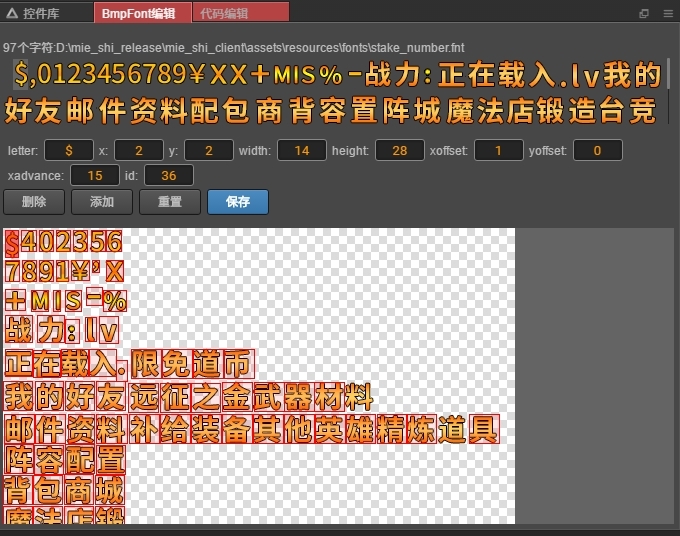
Task: Click the 重置 button
Action: [x=170, y=202]
